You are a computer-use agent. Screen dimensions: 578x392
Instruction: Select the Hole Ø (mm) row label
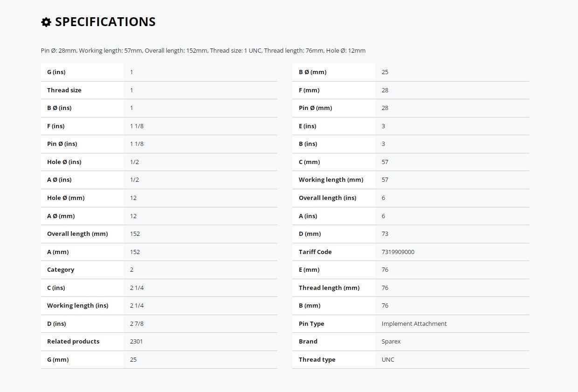[66, 198]
